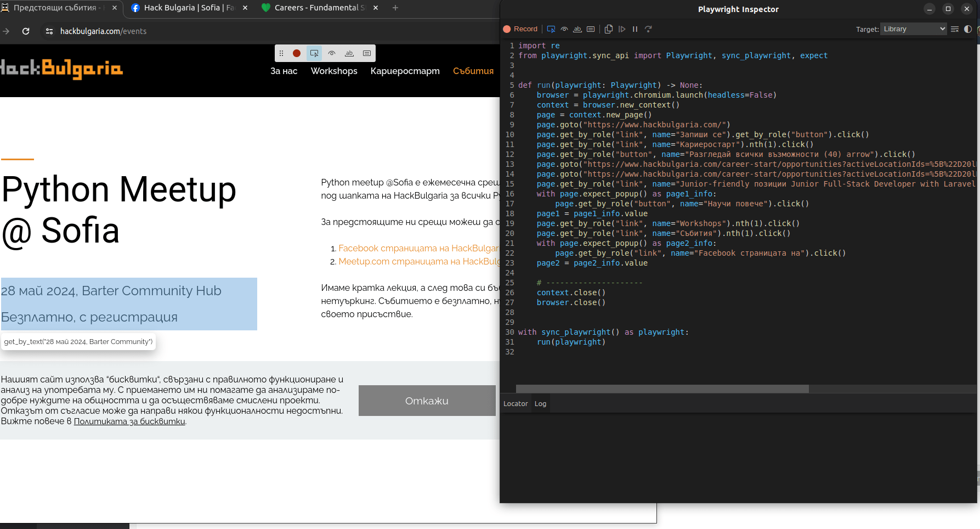Click 'Безплатно, с регистрация' text on event page
The image size is (980, 529).
(89, 317)
